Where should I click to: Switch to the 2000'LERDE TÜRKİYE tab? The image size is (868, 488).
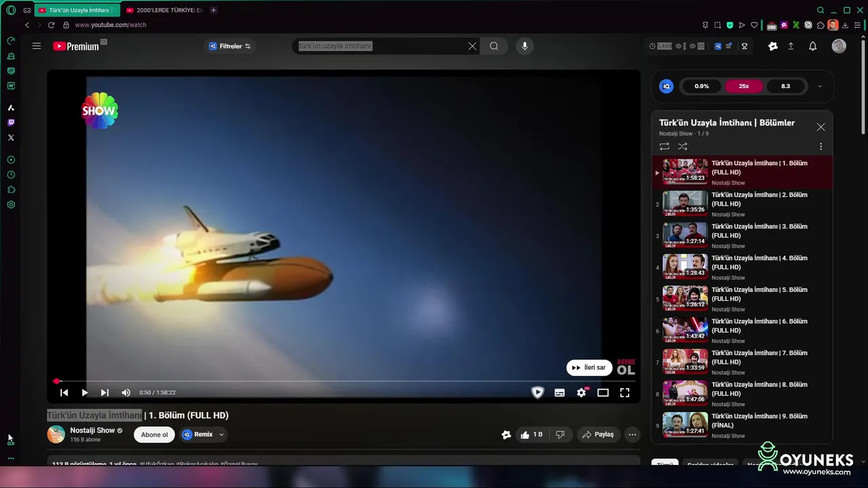(x=165, y=10)
